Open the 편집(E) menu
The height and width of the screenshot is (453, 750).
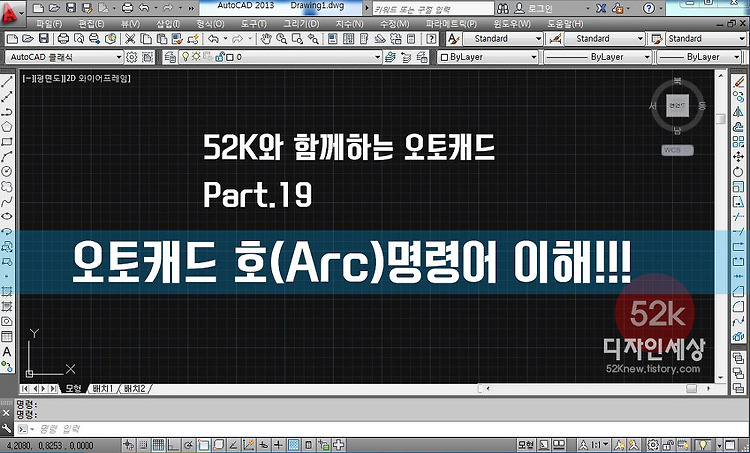point(91,23)
